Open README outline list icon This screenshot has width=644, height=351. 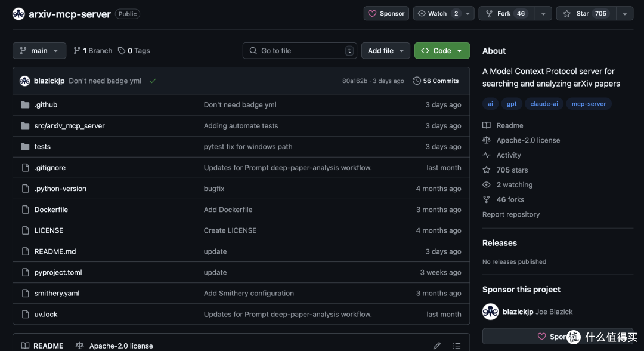tap(457, 346)
